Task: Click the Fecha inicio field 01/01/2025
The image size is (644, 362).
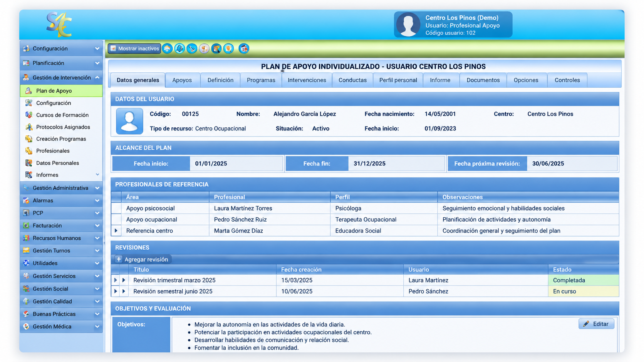Action: point(236,163)
